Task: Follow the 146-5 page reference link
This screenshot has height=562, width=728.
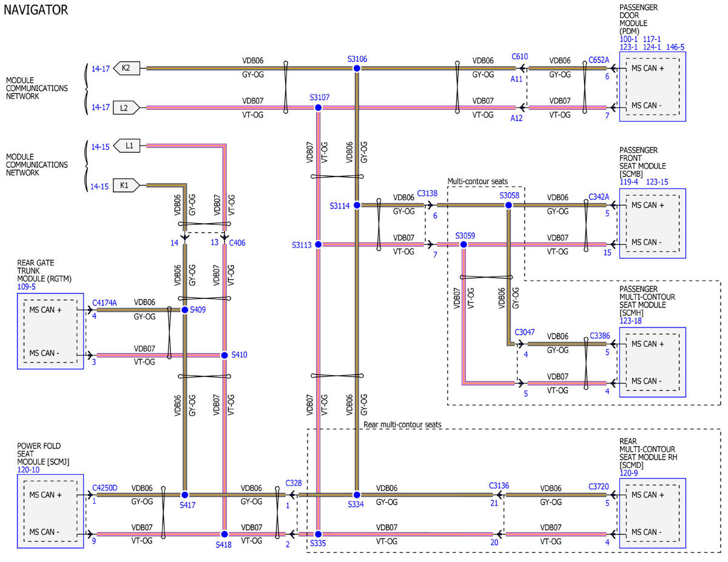Action: coord(676,47)
